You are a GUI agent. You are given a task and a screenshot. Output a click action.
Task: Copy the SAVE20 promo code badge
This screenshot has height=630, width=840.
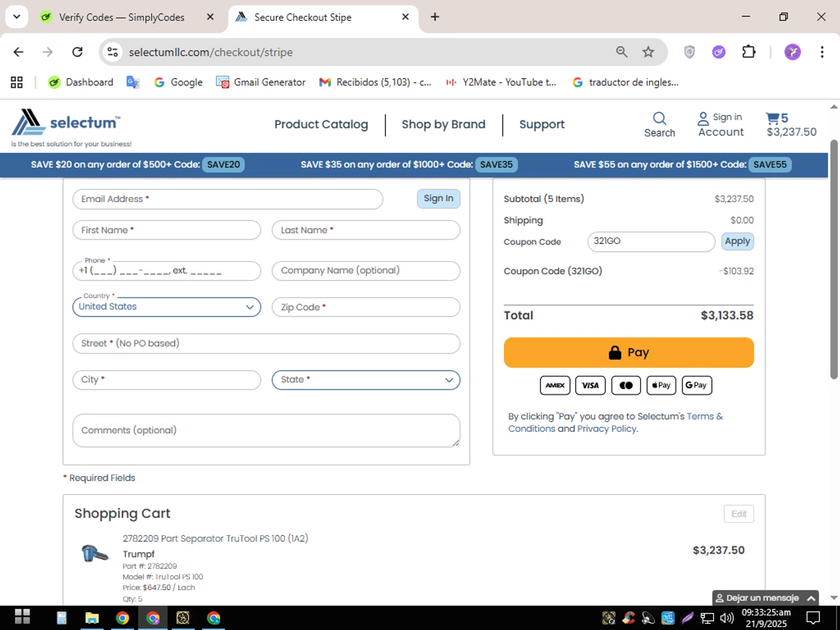(223, 165)
